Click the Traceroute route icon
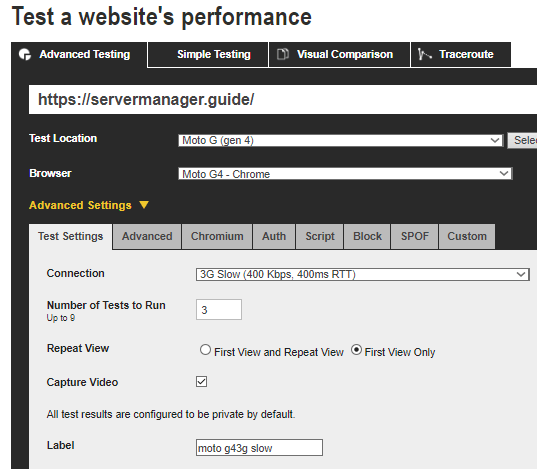 424,54
